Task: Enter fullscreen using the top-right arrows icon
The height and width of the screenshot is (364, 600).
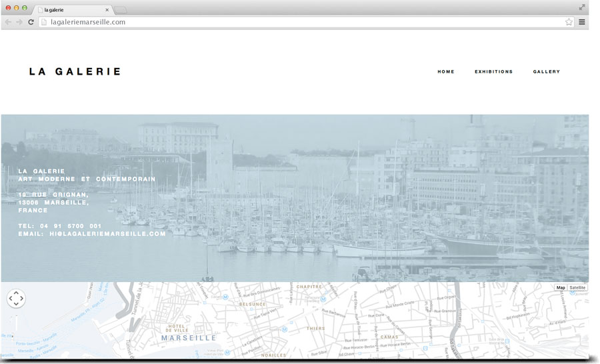Action: tap(582, 7)
